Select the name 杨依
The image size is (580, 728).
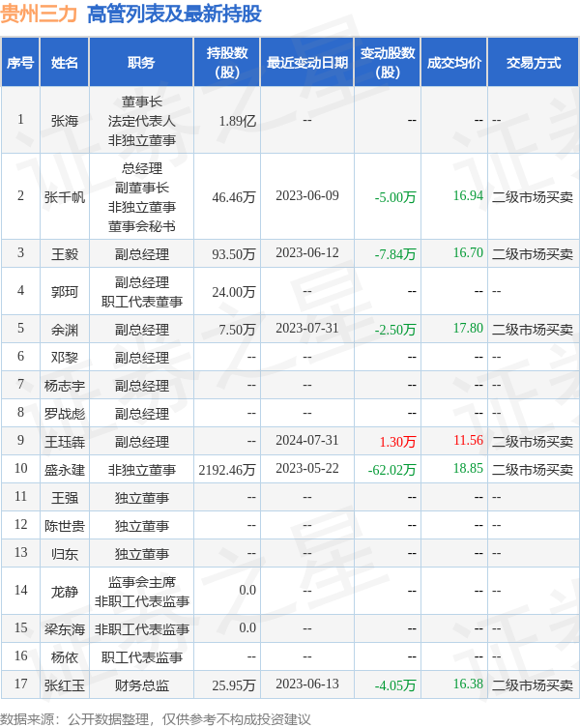[65, 657]
